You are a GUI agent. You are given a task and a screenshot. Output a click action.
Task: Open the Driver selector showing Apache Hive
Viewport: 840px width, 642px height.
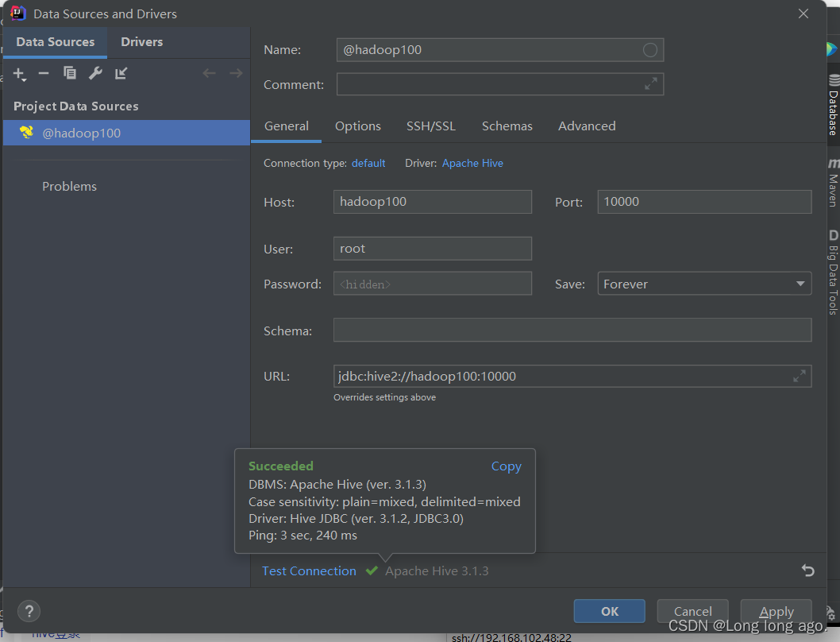(472, 162)
